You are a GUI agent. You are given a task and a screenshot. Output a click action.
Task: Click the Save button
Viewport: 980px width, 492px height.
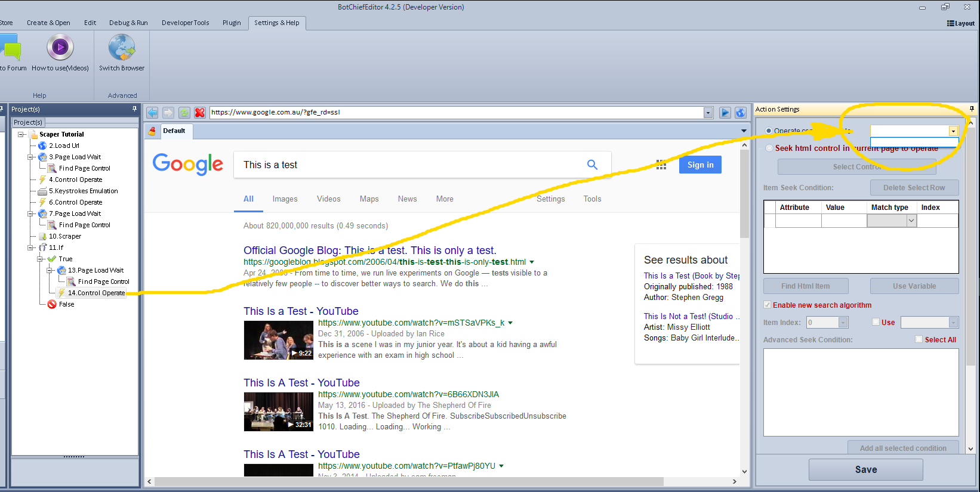(x=865, y=469)
